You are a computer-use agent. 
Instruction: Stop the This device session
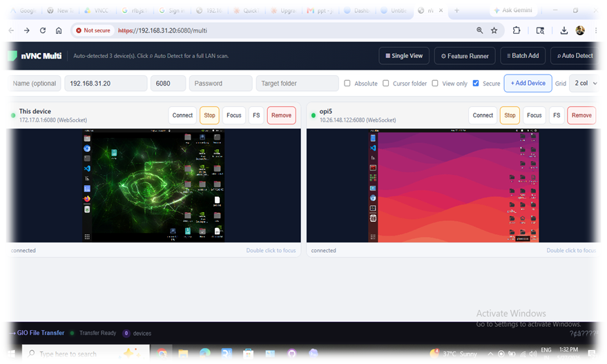(209, 115)
